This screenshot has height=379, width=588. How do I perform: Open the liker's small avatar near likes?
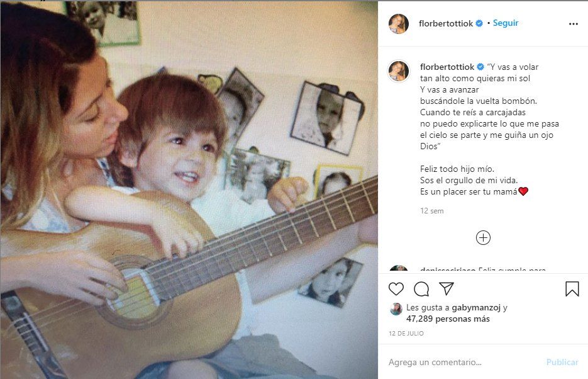[x=396, y=308]
